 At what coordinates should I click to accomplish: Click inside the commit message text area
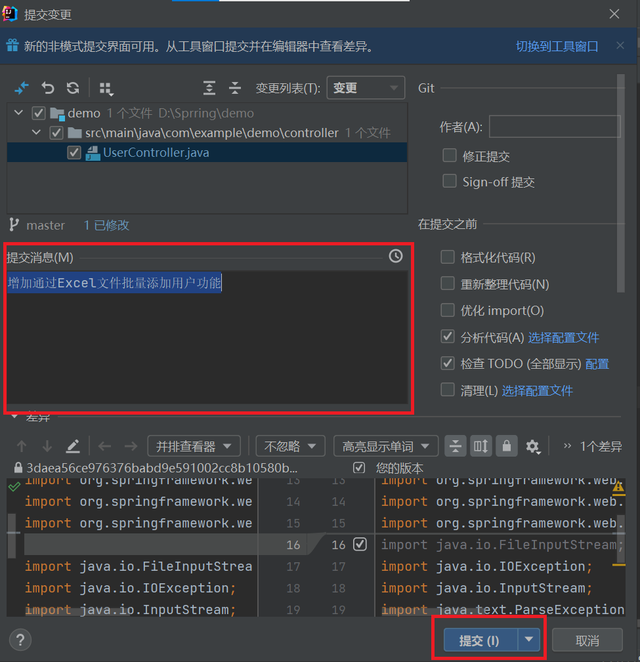[207, 338]
